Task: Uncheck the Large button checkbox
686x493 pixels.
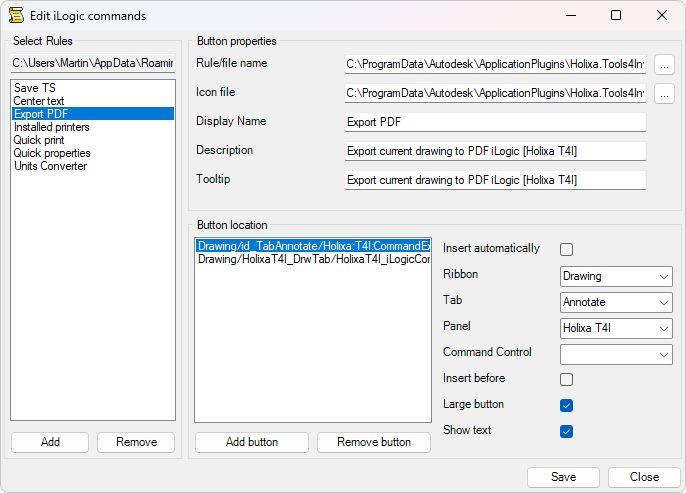Action: 567,405
